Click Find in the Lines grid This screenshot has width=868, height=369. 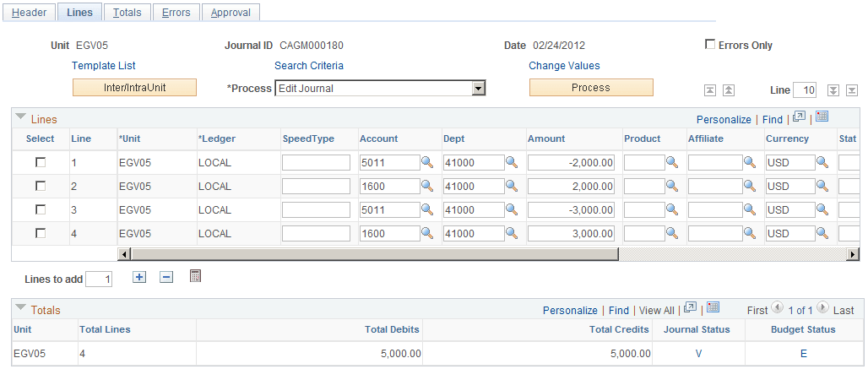[773, 120]
